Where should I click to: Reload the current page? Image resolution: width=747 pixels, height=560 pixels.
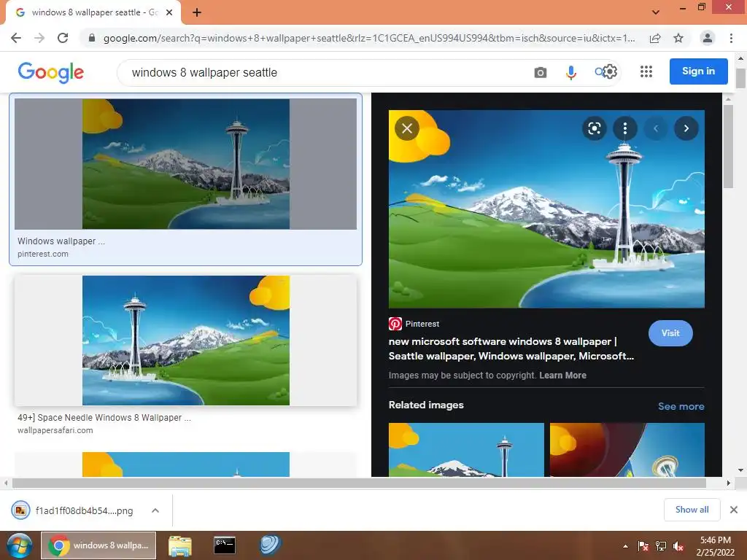click(x=63, y=38)
